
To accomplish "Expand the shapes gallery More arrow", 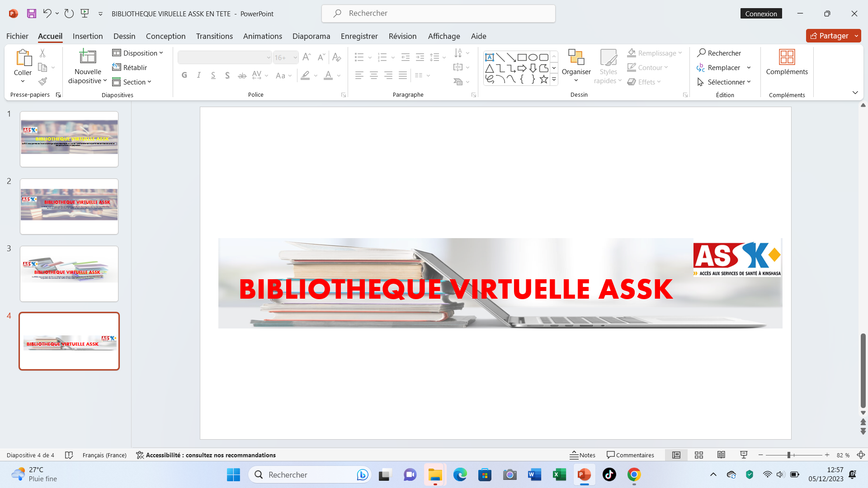I will point(554,80).
